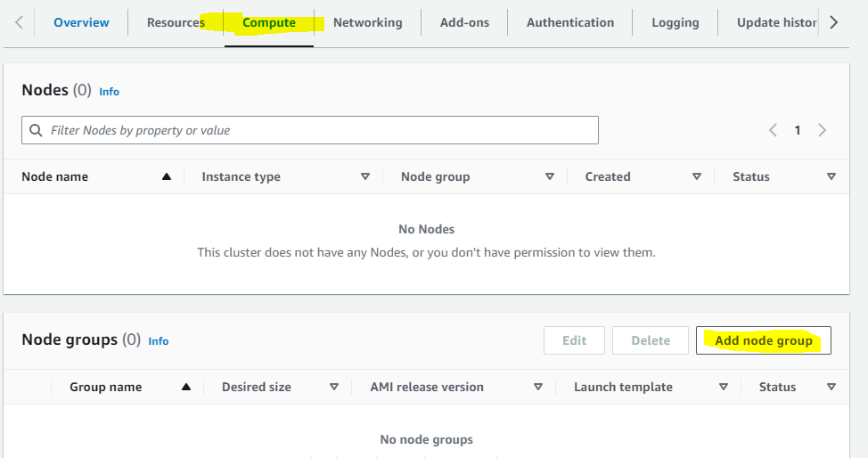Click the Info link beside Nodes
868x458 pixels.
[x=109, y=92]
